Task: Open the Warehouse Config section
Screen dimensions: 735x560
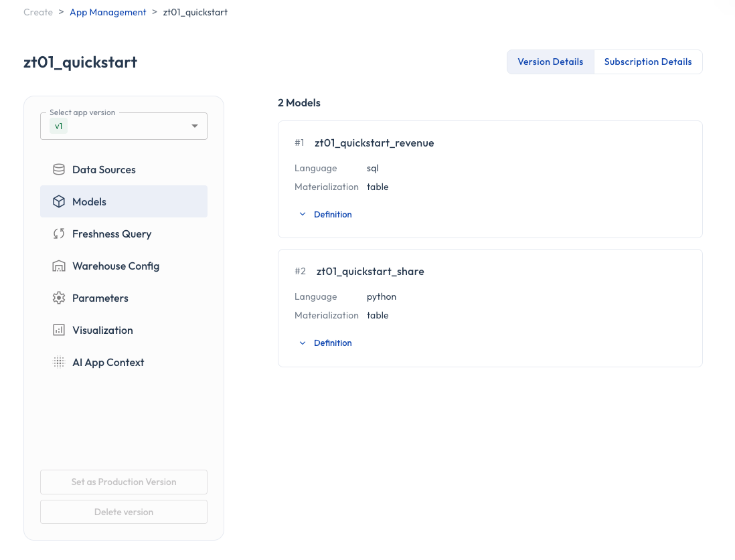Action: [x=124, y=266]
